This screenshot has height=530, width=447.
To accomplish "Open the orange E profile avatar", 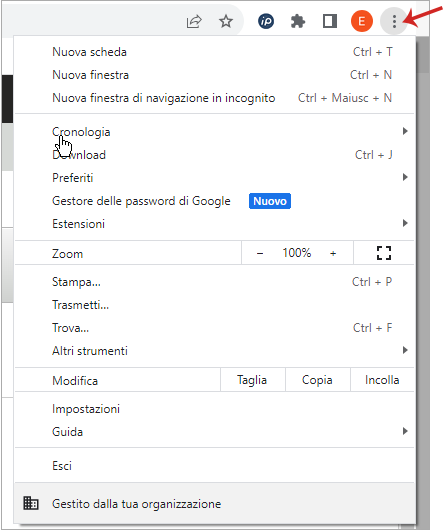I will point(361,21).
